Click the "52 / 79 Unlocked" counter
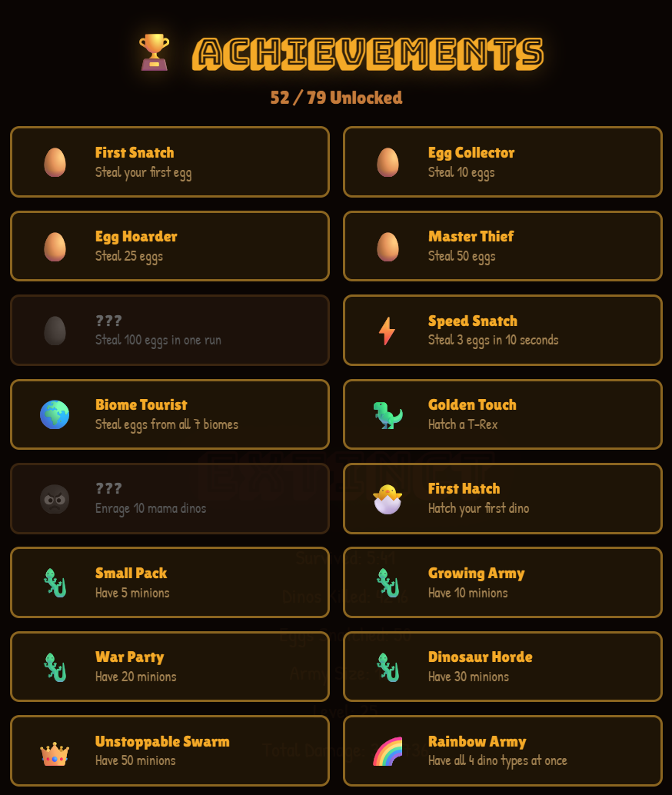This screenshot has width=672, height=795. [x=336, y=98]
